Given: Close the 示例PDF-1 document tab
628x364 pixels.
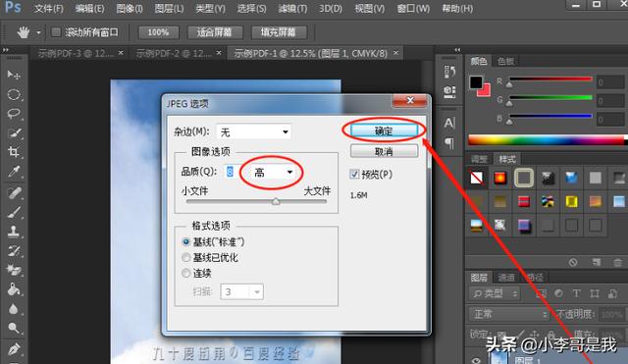Looking at the screenshot, I should [395, 52].
